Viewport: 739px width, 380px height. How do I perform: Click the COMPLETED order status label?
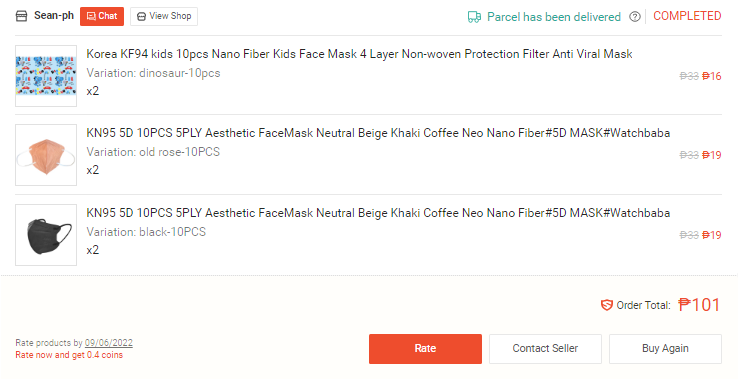(x=687, y=16)
